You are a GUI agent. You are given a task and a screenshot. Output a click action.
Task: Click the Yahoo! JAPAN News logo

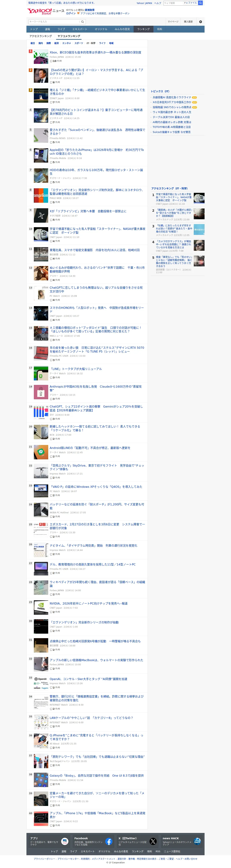click(46, 12)
